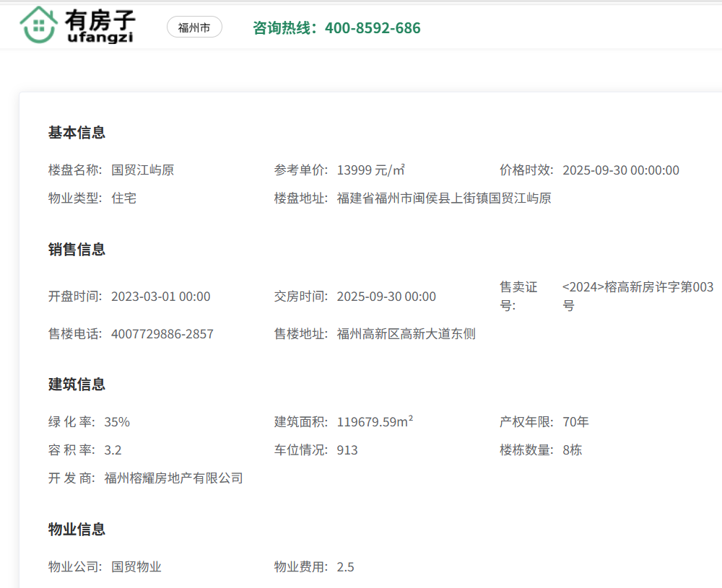This screenshot has width=722, height=588.
Task: Click the 楼盘地址 full address text
Action: click(443, 198)
